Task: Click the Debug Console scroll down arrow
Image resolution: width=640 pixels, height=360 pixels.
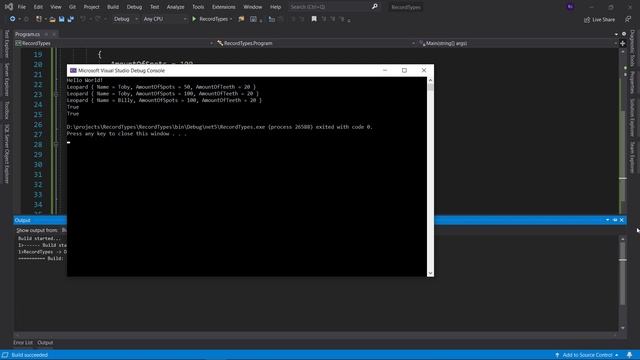Action: (430, 273)
